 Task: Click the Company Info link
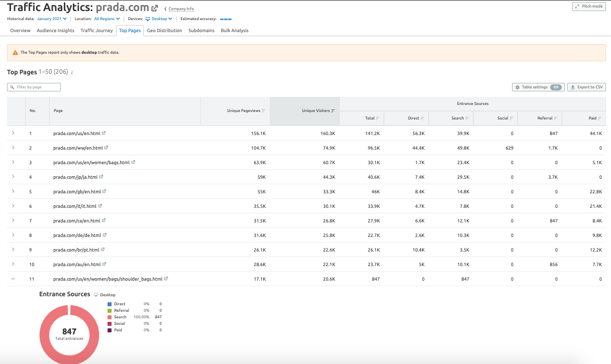pos(181,9)
